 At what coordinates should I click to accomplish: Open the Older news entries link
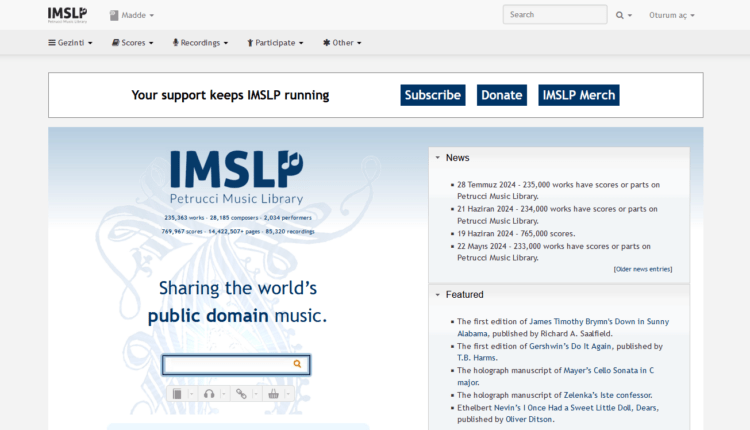click(643, 269)
